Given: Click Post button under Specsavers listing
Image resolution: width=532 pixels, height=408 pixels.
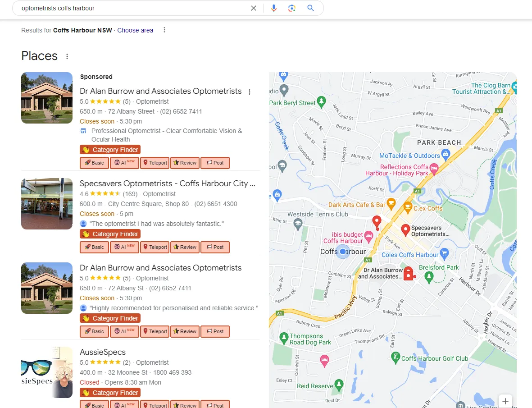Looking at the screenshot, I should click(x=215, y=247).
